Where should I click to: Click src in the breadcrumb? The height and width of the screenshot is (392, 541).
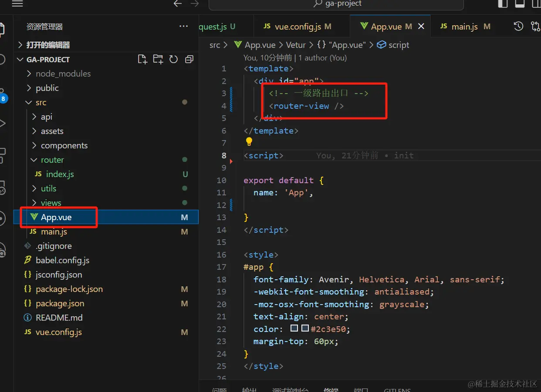[215, 45]
